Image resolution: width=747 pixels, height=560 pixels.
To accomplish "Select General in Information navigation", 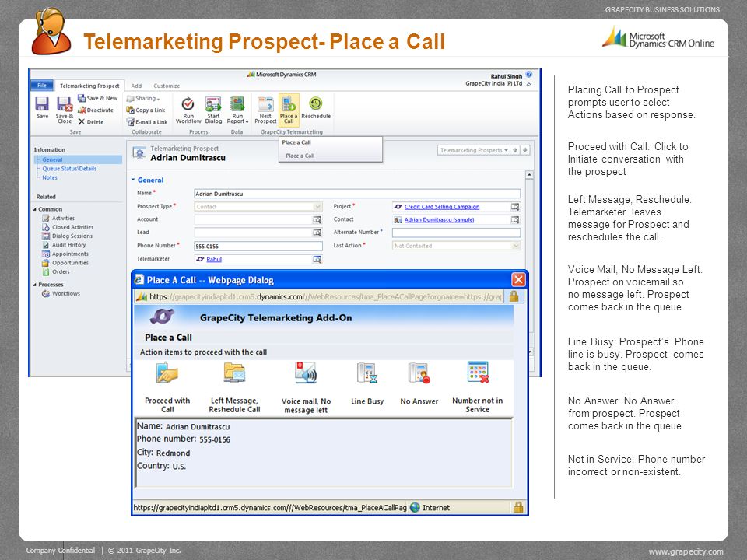I will click(x=52, y=159).
